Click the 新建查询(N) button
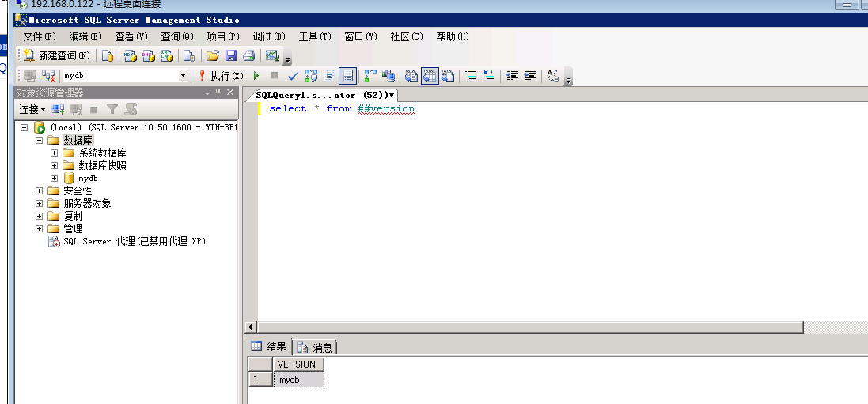 (57, 56)
